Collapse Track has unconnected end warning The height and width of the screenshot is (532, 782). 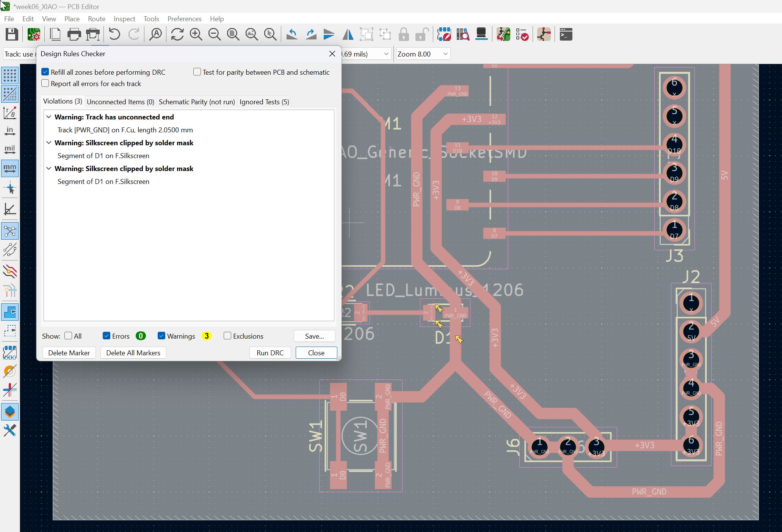49,117
